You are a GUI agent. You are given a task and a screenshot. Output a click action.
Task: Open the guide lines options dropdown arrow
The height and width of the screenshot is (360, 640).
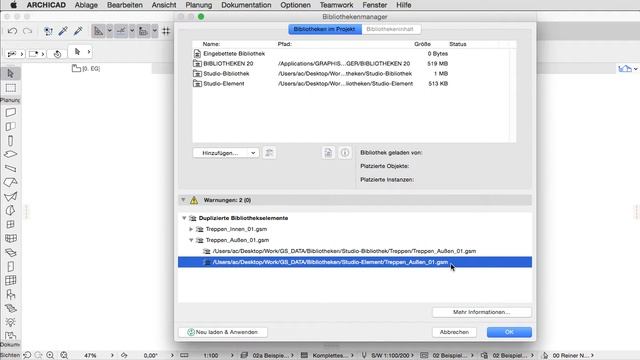109,31
